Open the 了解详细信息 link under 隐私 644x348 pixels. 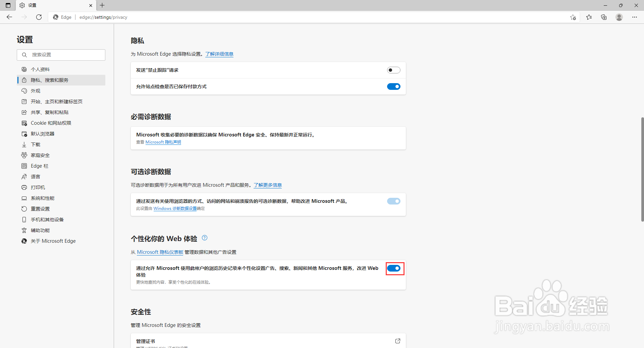219,54
